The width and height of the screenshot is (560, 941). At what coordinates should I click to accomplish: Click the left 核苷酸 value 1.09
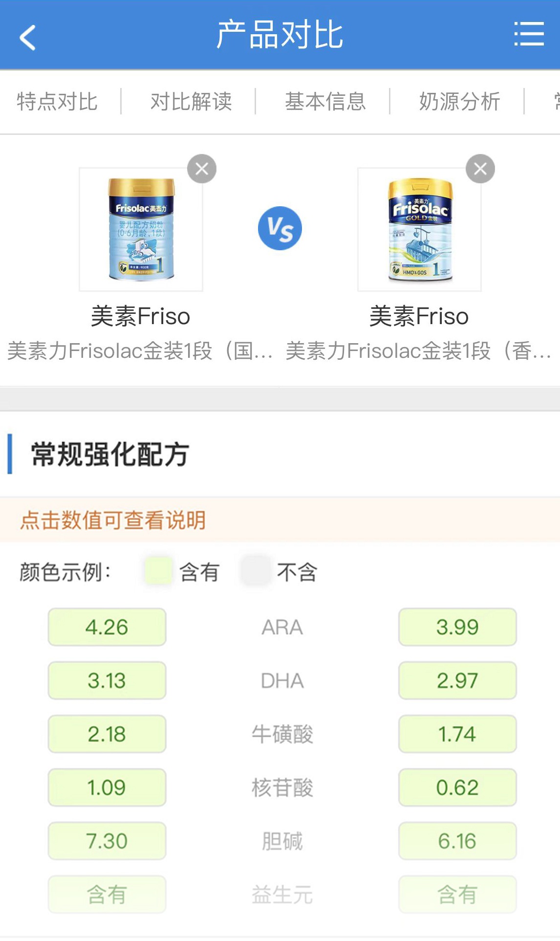(x=107, y=788)
